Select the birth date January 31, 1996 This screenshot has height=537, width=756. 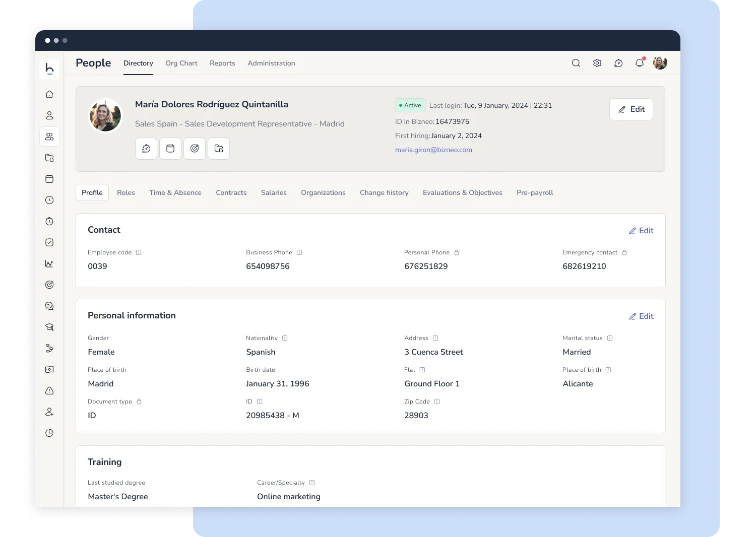coord(278,383)
